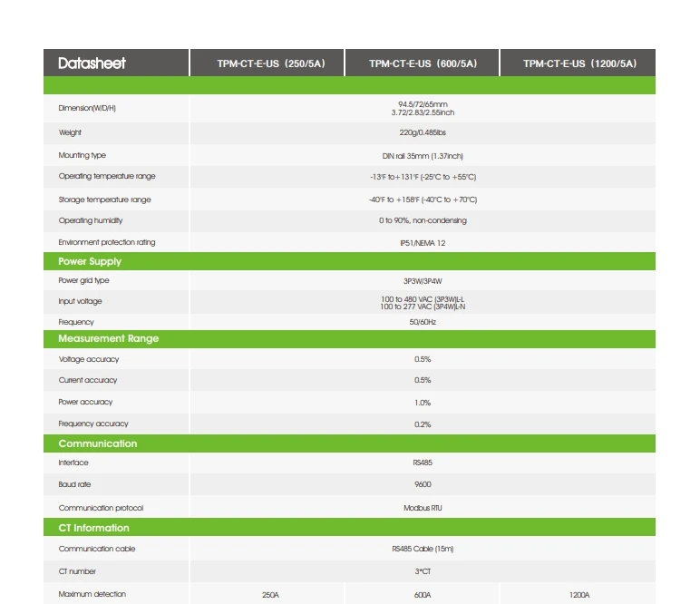Click the 100 to 480 VAC value
700x604 pixels.
coord(423,299)
